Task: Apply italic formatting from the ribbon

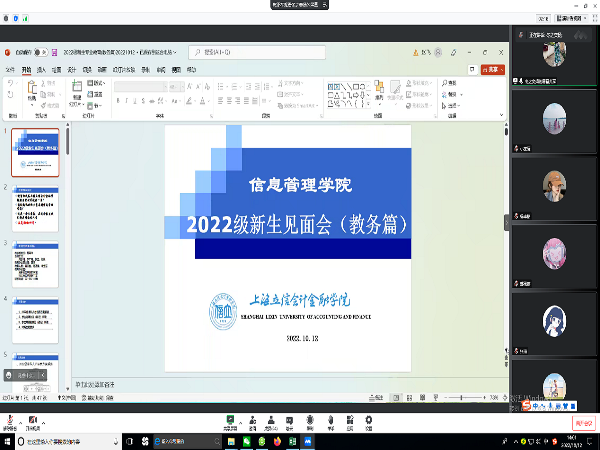Action: click(126, 101)
